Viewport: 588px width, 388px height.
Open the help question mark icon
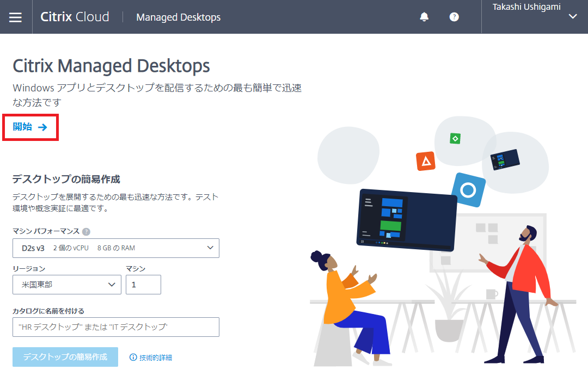click(x=454, y=16)
